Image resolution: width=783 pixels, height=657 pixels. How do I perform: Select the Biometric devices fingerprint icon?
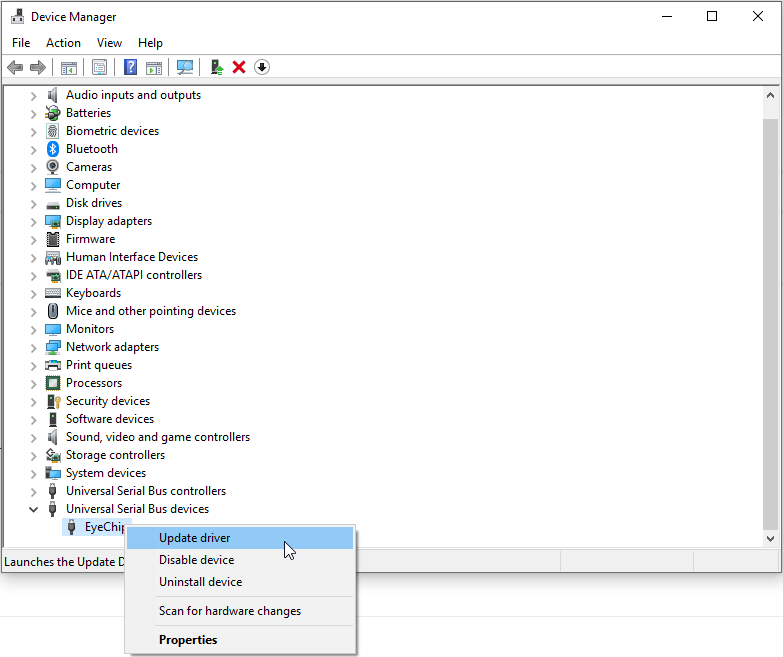(53, 131)
